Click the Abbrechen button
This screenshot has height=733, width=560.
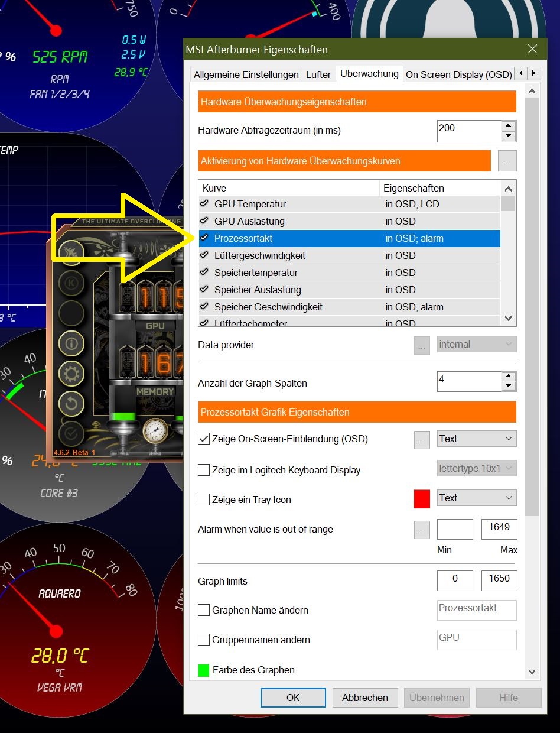pyautogui.click(x=365, y=698)
